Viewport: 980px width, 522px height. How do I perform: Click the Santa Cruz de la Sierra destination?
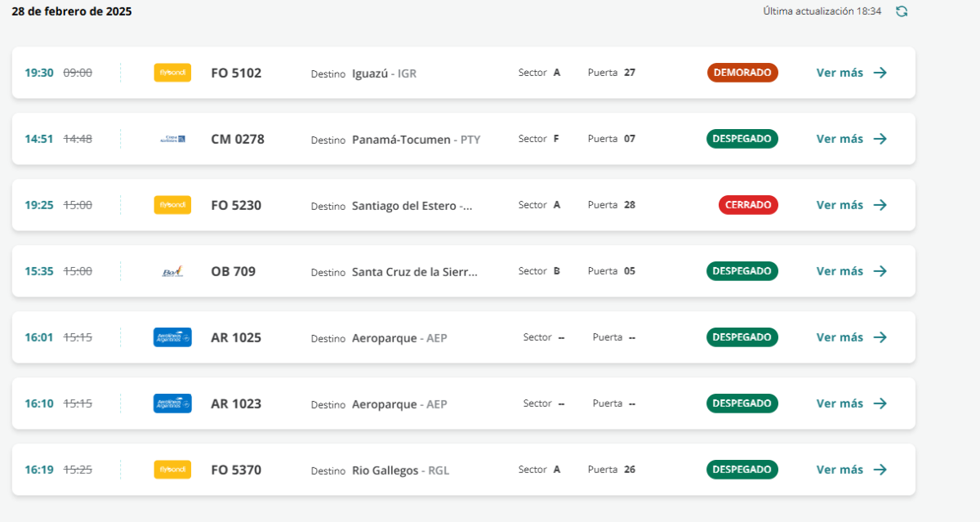(x=414, y=271)
